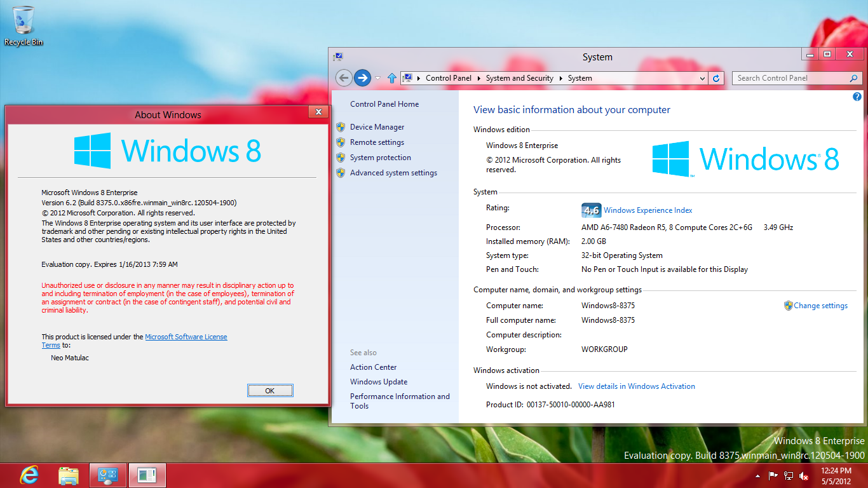Viewport: 868px width, 488px height.
Task: Open the Recycle Bin desktop icon
Action: point(24,26)
